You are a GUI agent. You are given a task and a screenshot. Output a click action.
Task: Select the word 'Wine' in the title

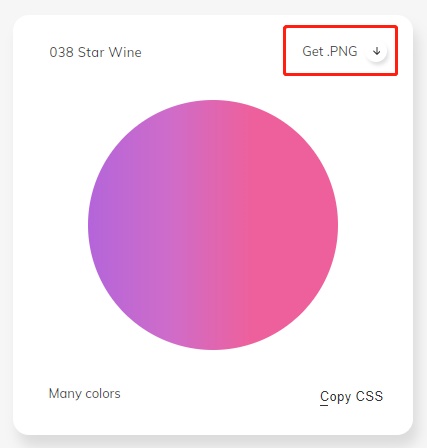tap(125, 52)
